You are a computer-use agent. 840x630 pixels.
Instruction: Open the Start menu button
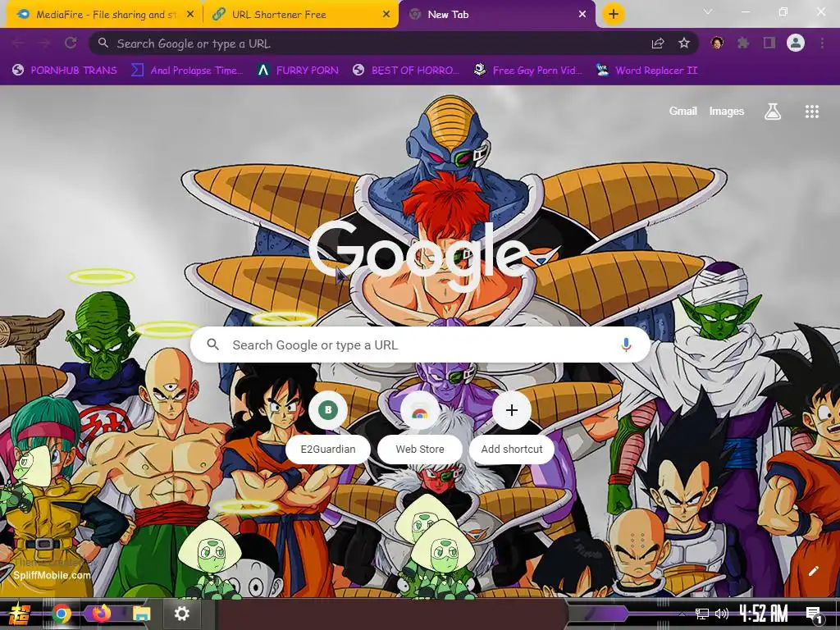[19, 614]
